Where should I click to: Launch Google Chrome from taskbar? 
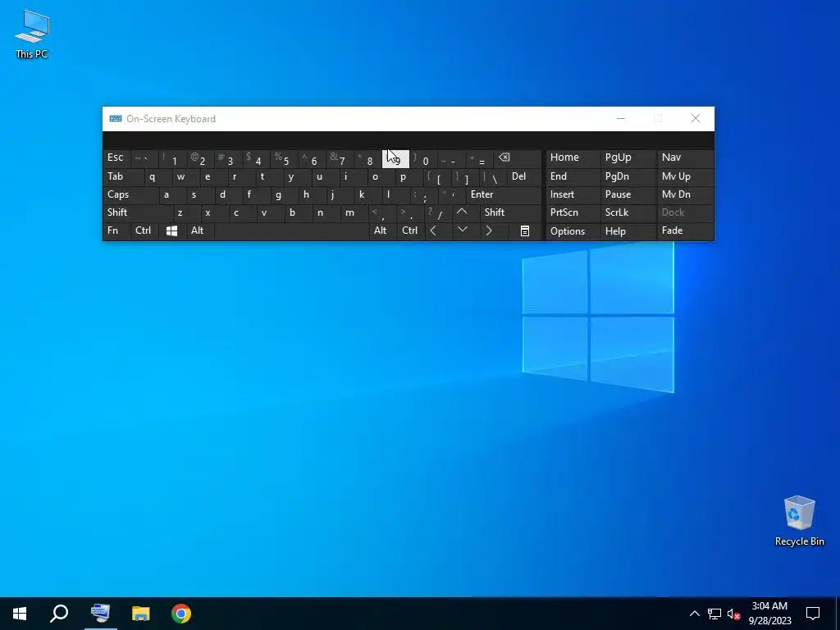(x=181, y=614)
